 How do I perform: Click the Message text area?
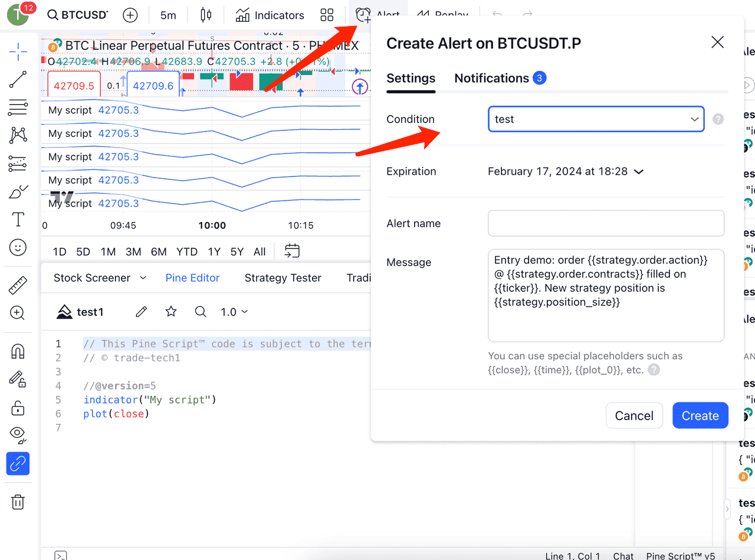pyautogui.click(x=606, y=296)
